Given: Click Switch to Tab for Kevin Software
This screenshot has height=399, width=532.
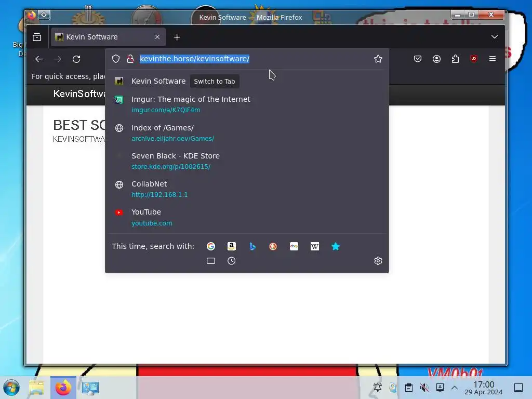Looking at the screenshot, I should click(215, 82).
